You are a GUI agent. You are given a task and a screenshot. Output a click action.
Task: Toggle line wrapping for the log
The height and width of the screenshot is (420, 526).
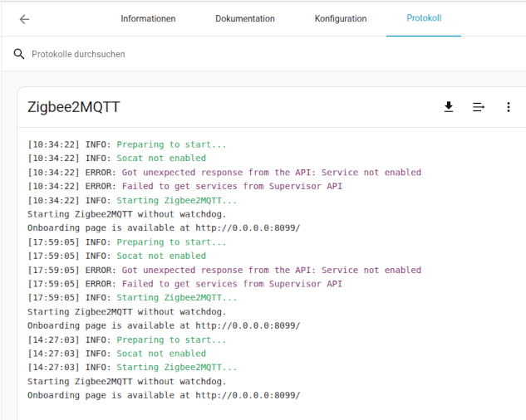coord(479,107)
